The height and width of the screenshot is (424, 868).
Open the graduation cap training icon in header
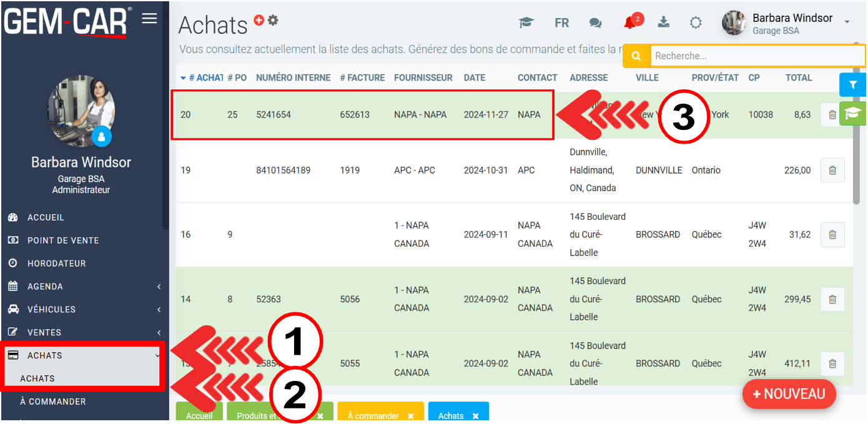pos(526,23)
